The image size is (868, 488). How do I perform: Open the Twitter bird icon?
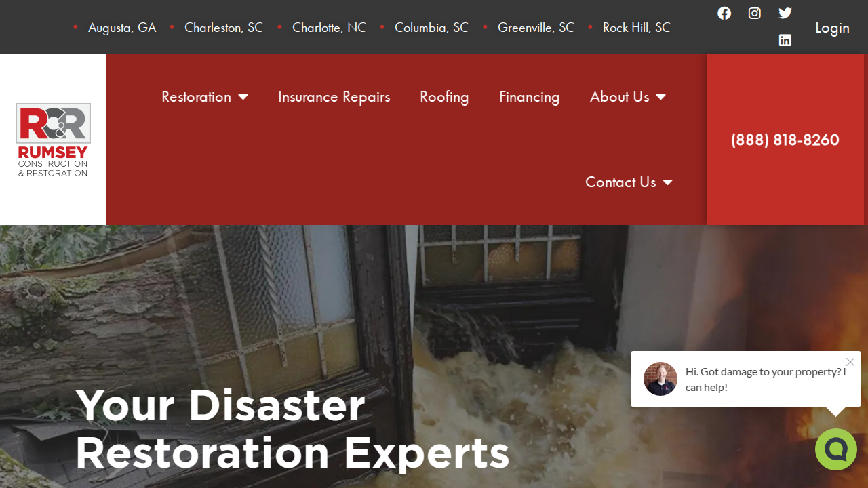785,14
